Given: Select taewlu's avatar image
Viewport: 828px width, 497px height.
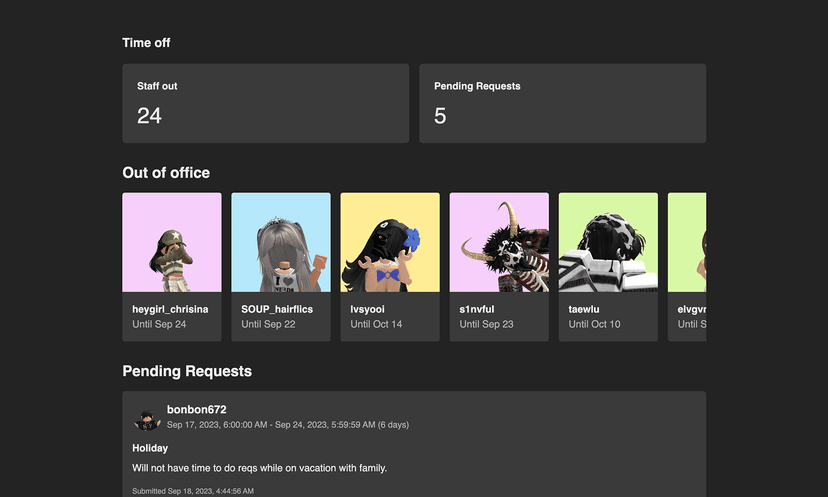Looking at the screenshot, I should pyautogui.click(x=608, y=242).
